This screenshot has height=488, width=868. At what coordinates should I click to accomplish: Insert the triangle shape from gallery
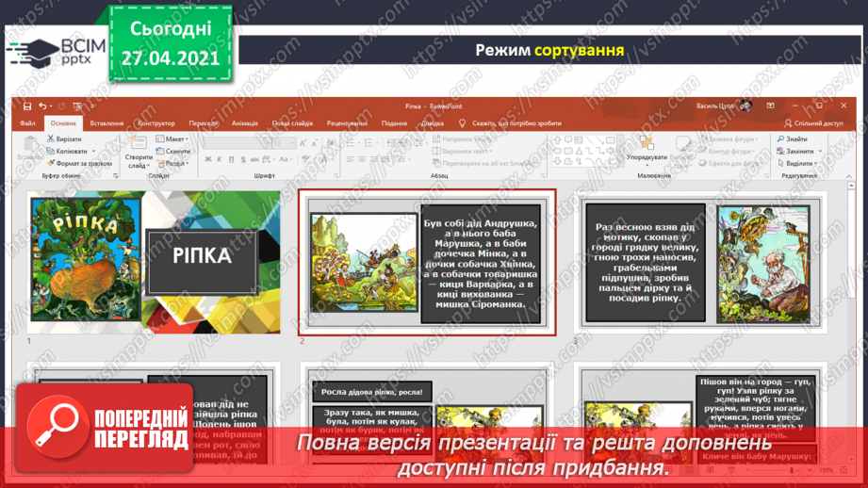[x=579, y=151]
